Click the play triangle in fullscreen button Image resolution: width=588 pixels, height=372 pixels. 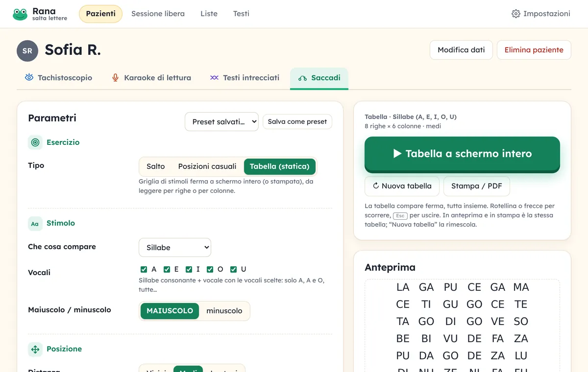[397, 154]
